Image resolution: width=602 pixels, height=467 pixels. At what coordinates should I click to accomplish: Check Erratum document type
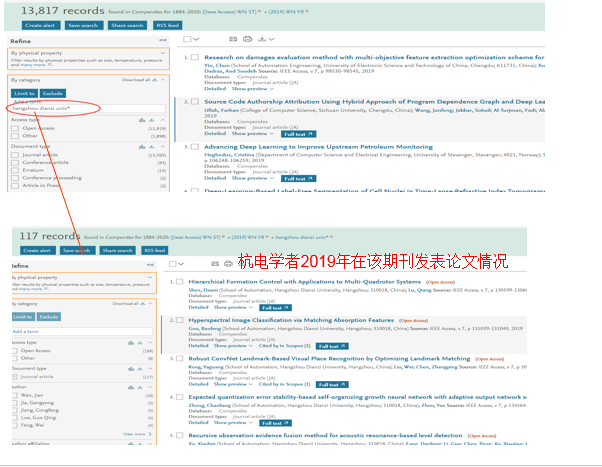pyautogui.click(x=15, y=170)
